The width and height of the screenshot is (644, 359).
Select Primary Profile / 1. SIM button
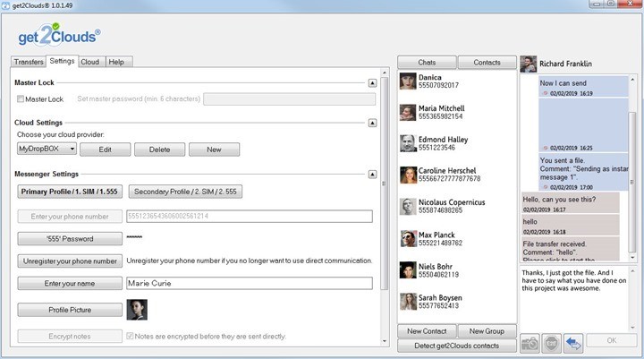coord(70,192)
